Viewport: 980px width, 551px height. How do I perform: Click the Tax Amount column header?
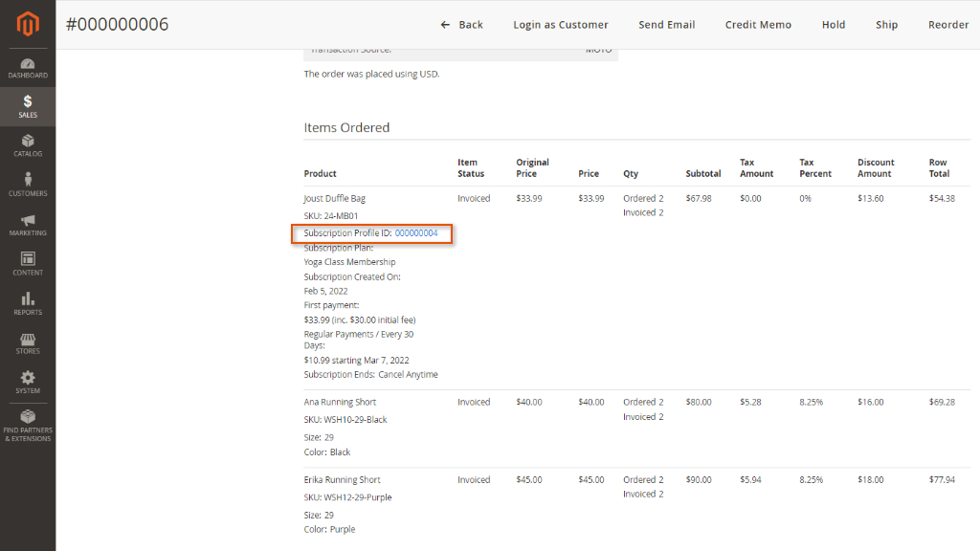coord(756,168)
